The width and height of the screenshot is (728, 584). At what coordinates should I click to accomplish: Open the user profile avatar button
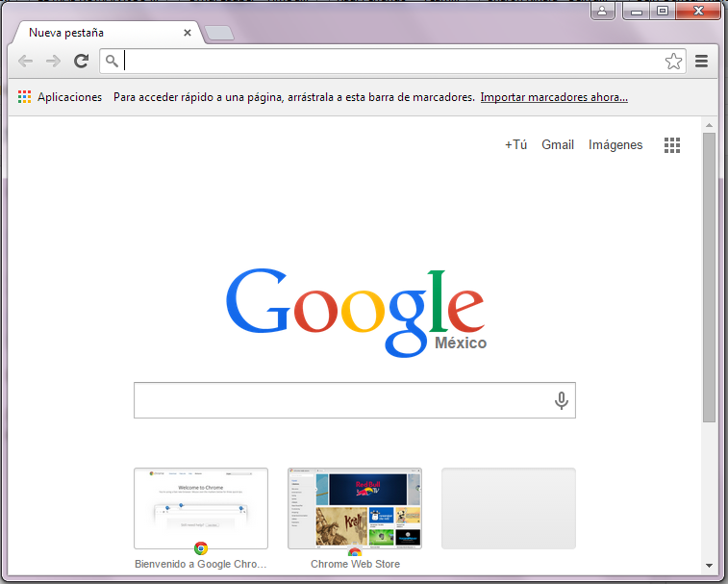click(602, 11)
